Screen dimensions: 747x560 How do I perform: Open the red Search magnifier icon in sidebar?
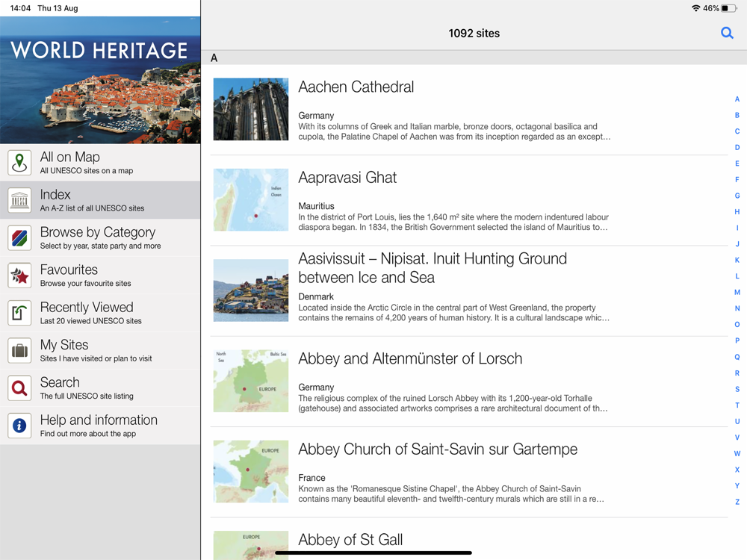pos(19,388)
